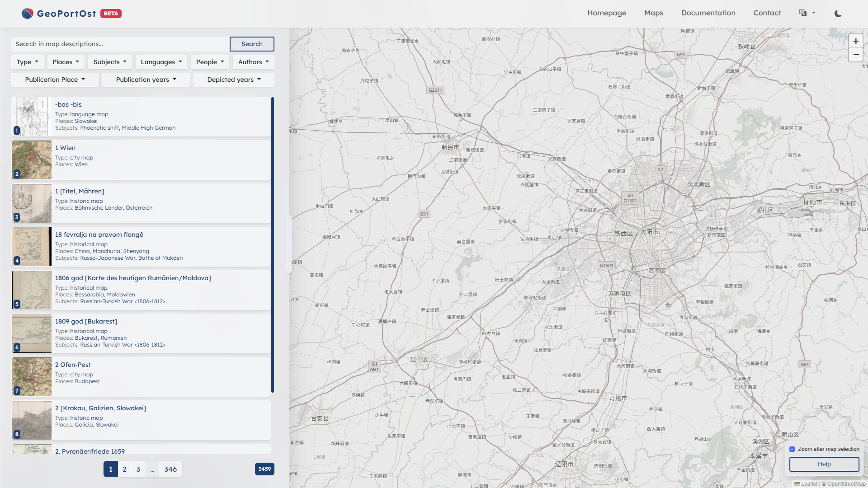Go to the Maps menu item

(653, 13)
